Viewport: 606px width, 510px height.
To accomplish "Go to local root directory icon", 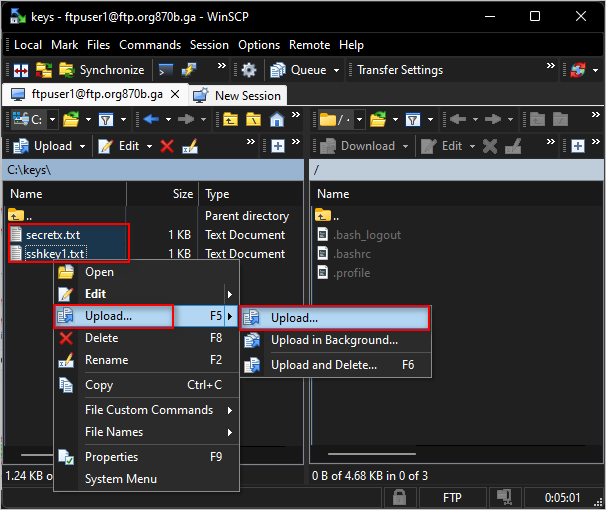I will (254, 119).
